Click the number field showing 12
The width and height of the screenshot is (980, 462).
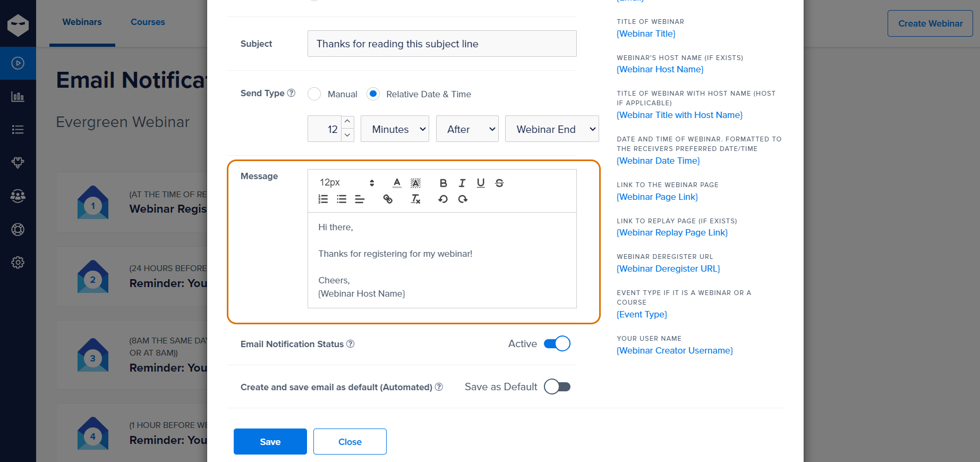(325, 129)
